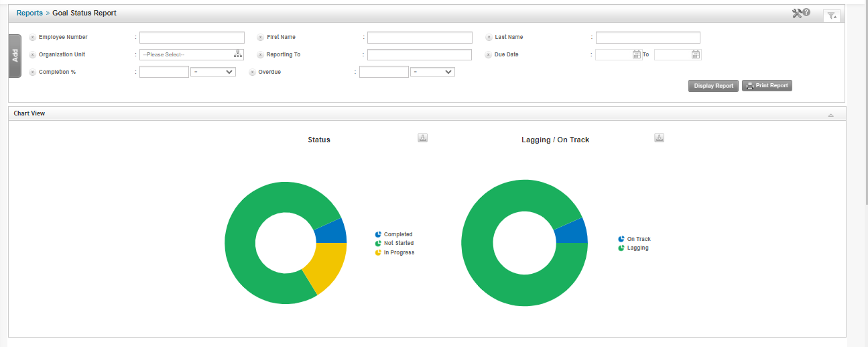Select the Chart View panel header
The image size is (868, 347).
427,113
